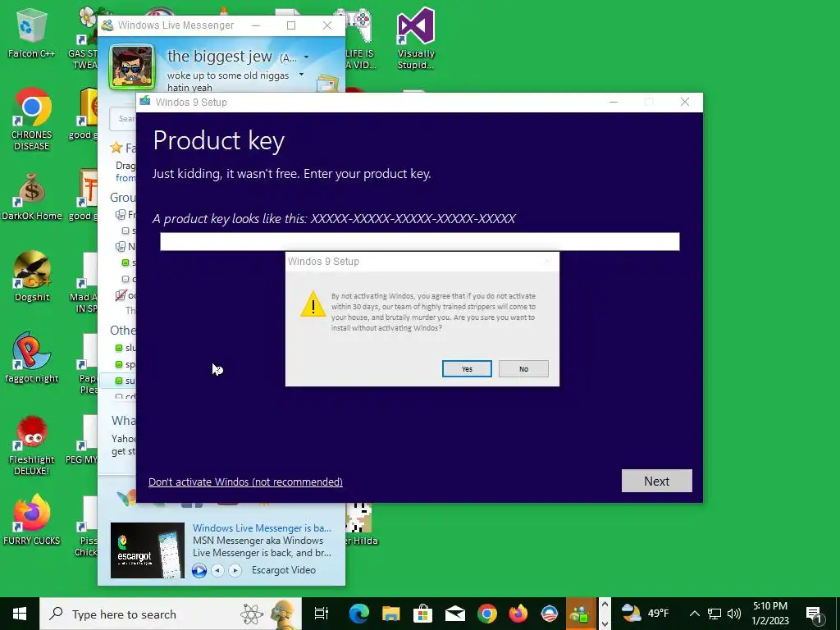
Task: Play the Escargot video in Messenger
Action: pyautogui.click(x=199, y=571)
